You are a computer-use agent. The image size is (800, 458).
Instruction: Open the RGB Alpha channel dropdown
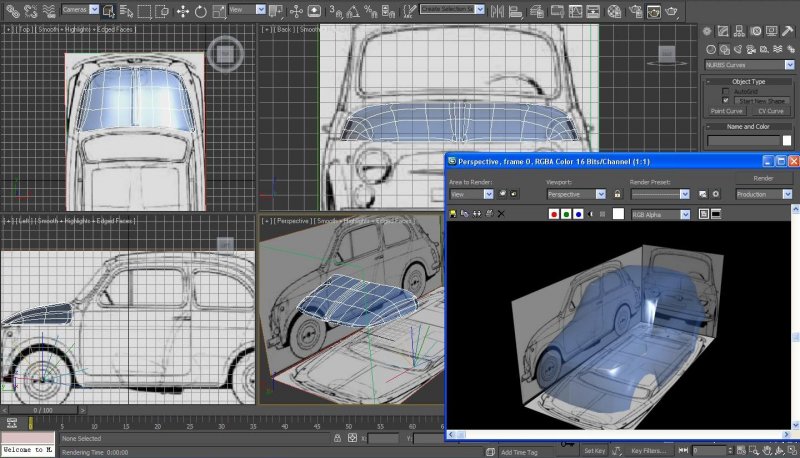point(685,214)
